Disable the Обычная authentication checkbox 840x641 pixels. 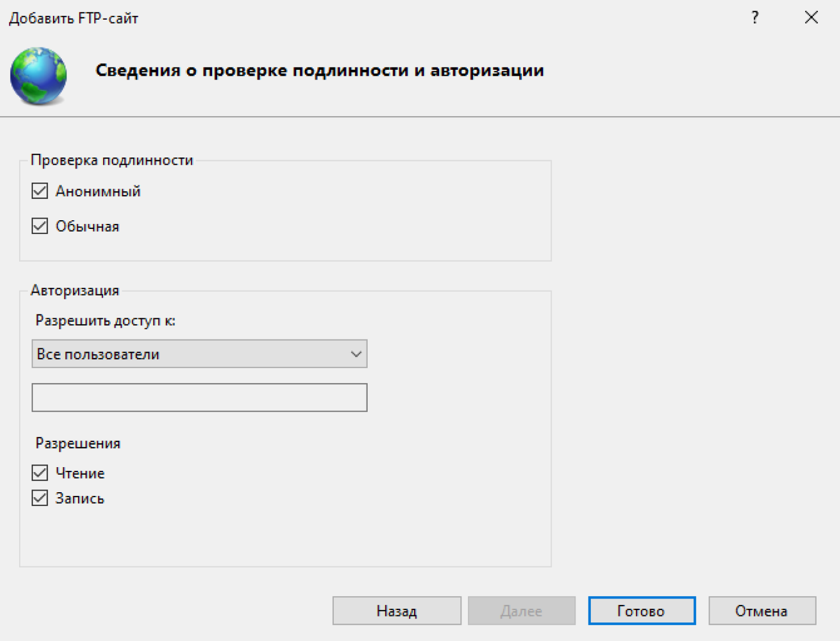tap(40, 226)
